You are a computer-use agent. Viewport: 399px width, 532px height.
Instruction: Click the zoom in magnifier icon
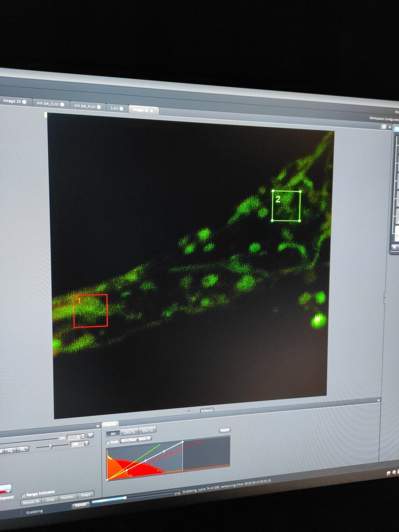tap(22, 450)
